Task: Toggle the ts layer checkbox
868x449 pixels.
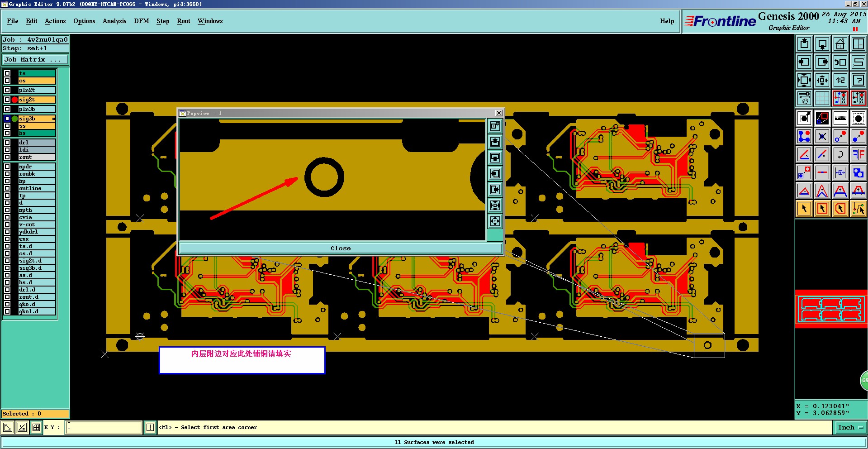Action: point(7,73)
